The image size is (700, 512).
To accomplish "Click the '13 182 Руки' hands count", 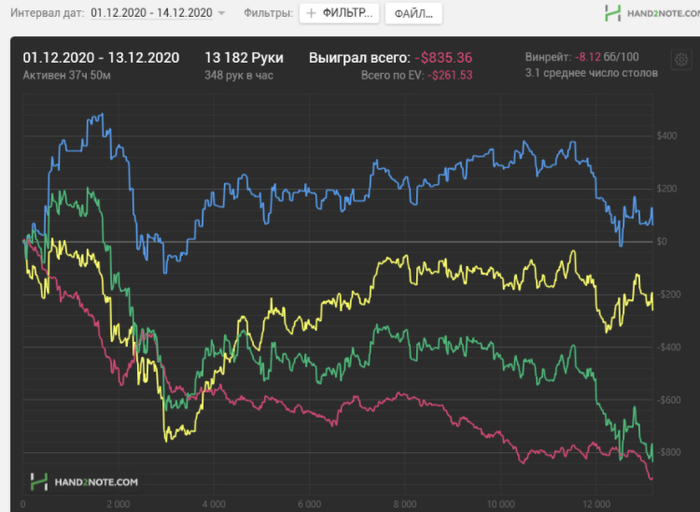I will pyautogui.click(x=241, y=57).
